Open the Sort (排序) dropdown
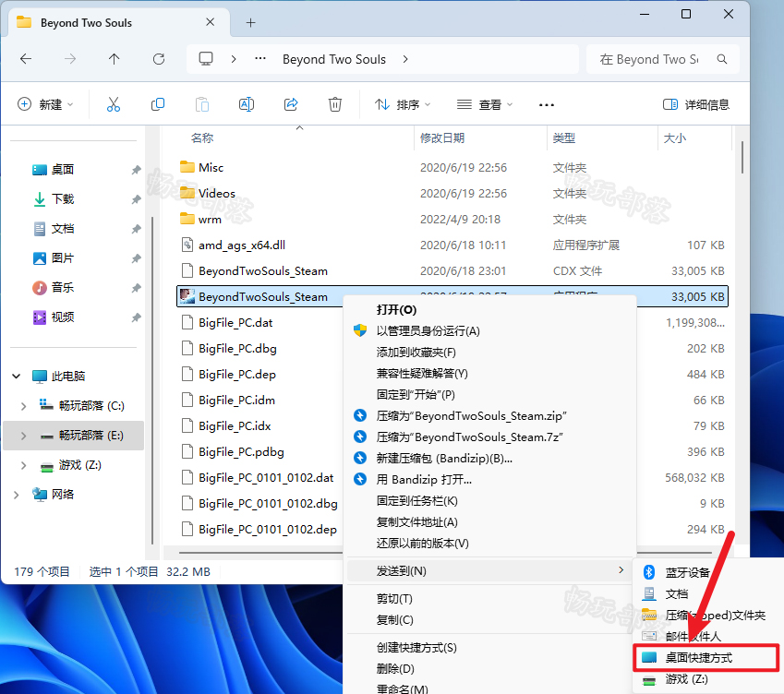Image resolution: width=784 pixels, height=694 pixels. [x=403, y=104]
